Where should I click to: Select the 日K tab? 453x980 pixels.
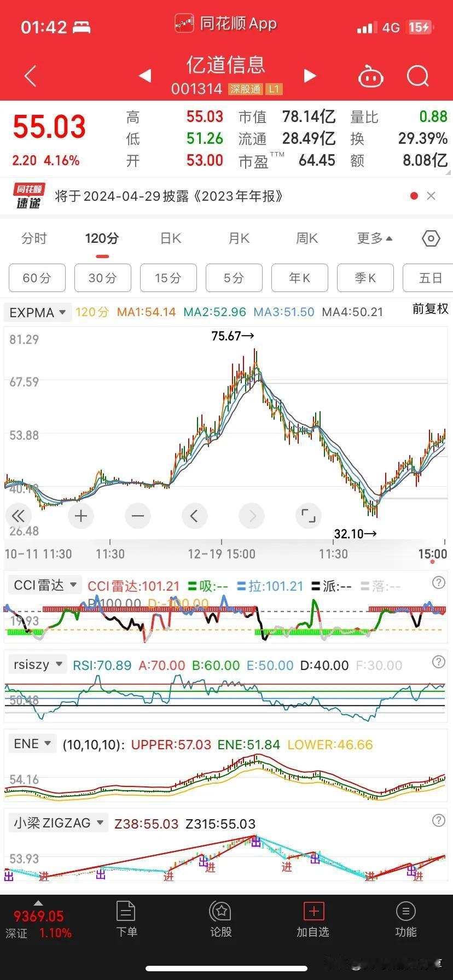(170, 238)
